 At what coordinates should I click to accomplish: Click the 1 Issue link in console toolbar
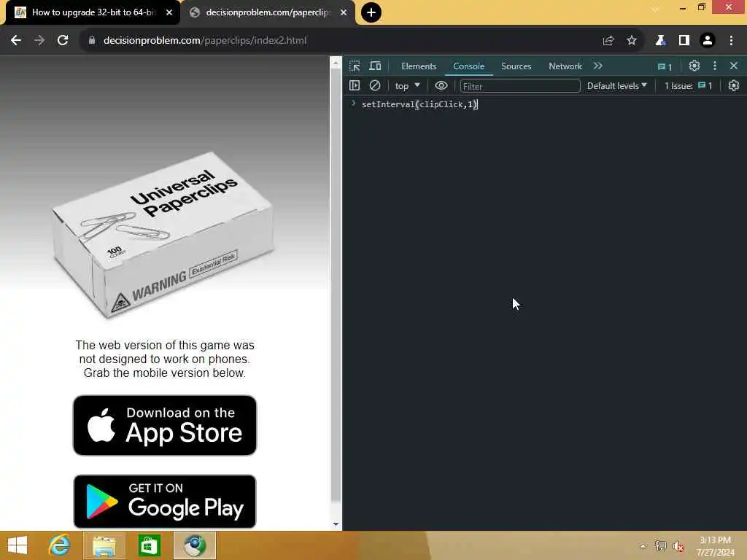point(688,86)
